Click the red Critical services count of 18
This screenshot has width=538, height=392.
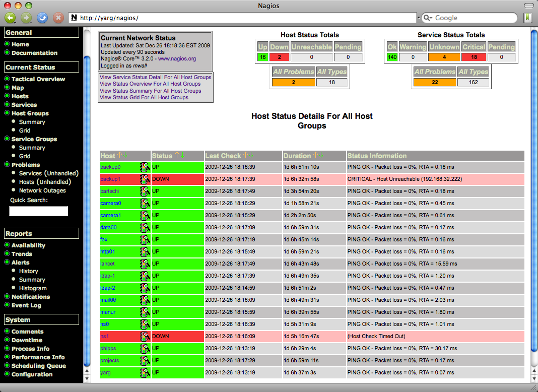click(x=474, y=57)
